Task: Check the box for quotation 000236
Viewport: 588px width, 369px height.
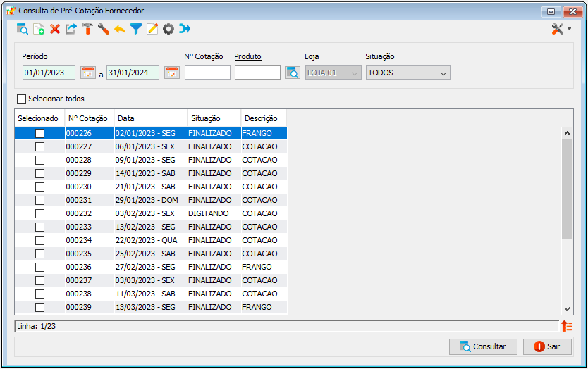Action: (39, 267)
